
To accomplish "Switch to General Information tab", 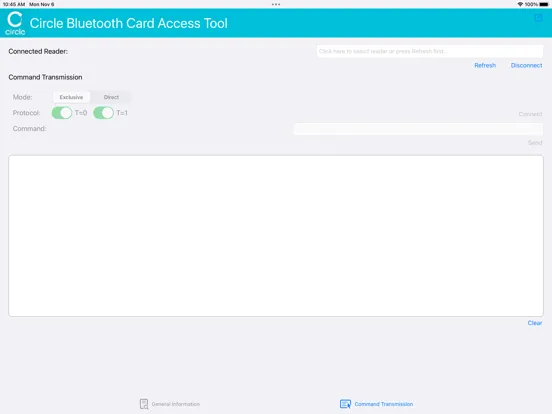I will point(170,404).
